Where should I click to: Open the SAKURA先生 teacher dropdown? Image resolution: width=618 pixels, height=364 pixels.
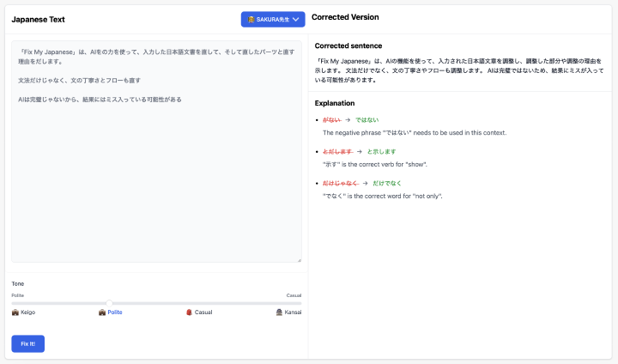coord(273,20)
